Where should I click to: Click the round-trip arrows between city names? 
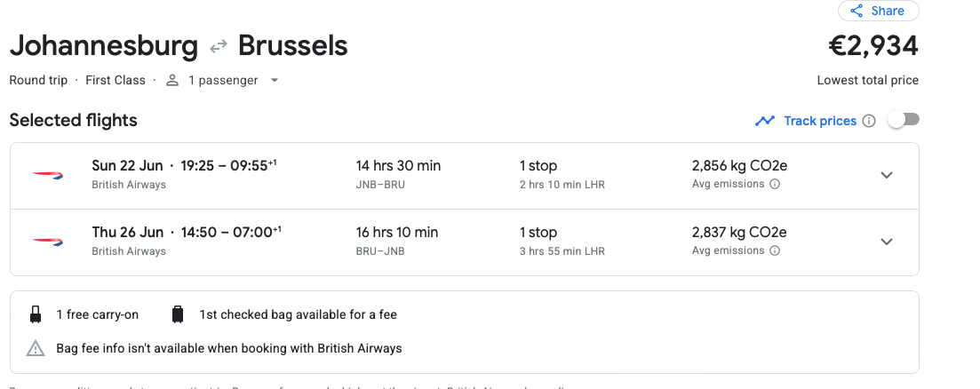pos(218,46)
